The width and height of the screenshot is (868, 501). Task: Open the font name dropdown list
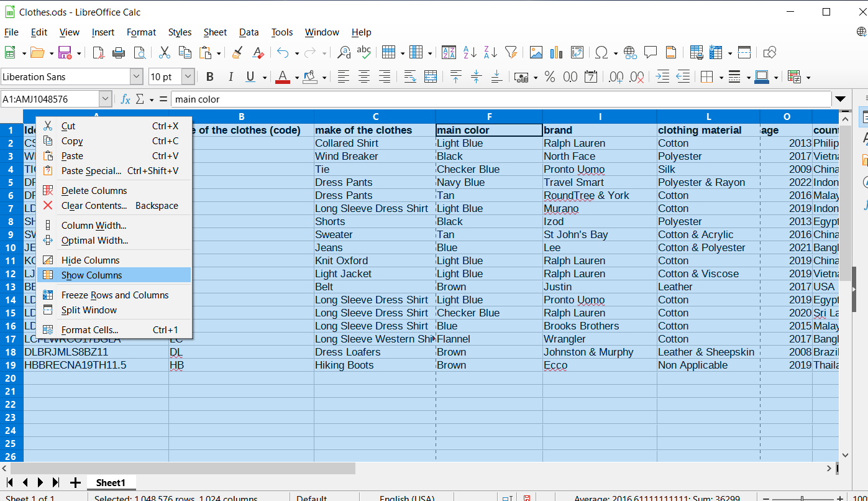click(137, 77)
